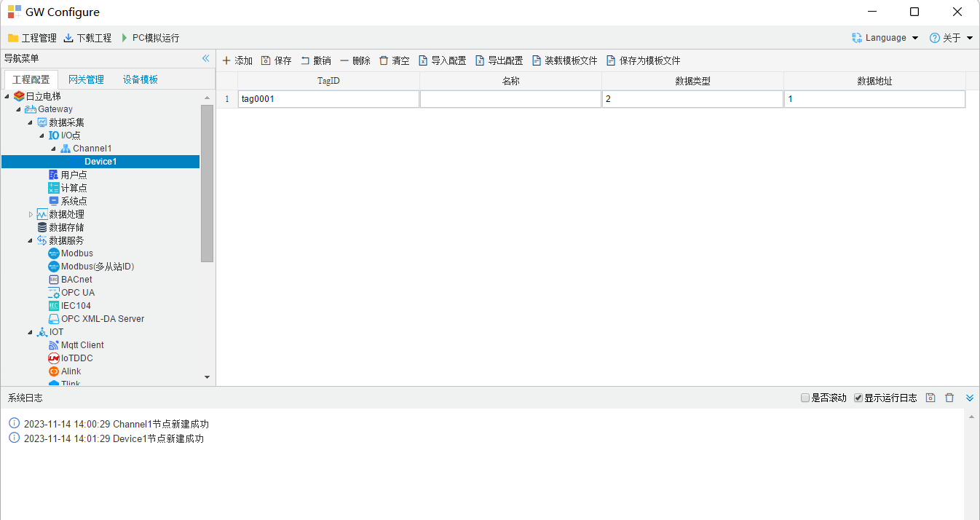Switch to 工程配置 tab
This screenshot has width=980, height=520.
31,79
